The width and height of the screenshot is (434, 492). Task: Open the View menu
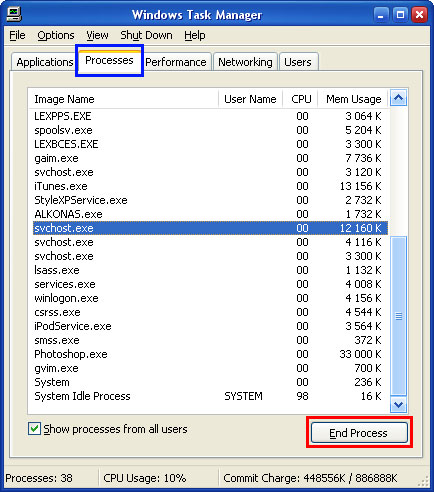[97, 35]
